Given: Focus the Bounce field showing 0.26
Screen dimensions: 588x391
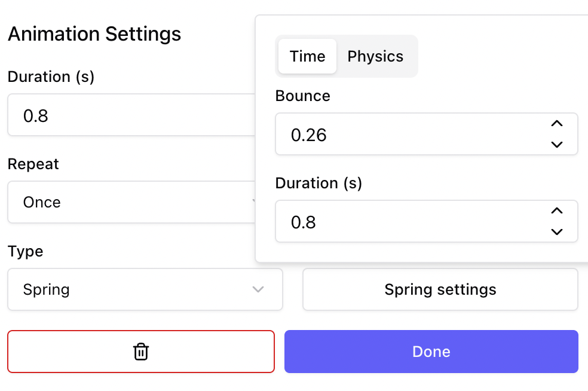Looking at the screenshot, I should 406,135.
